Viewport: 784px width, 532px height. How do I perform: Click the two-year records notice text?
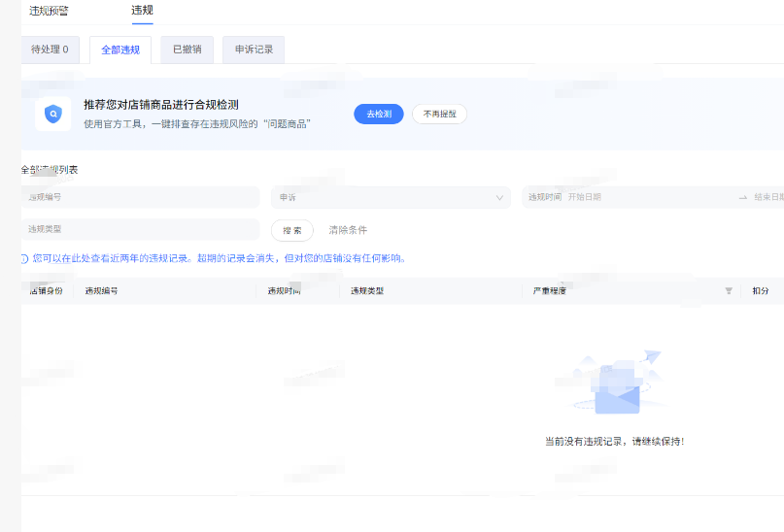pos(219,259)
